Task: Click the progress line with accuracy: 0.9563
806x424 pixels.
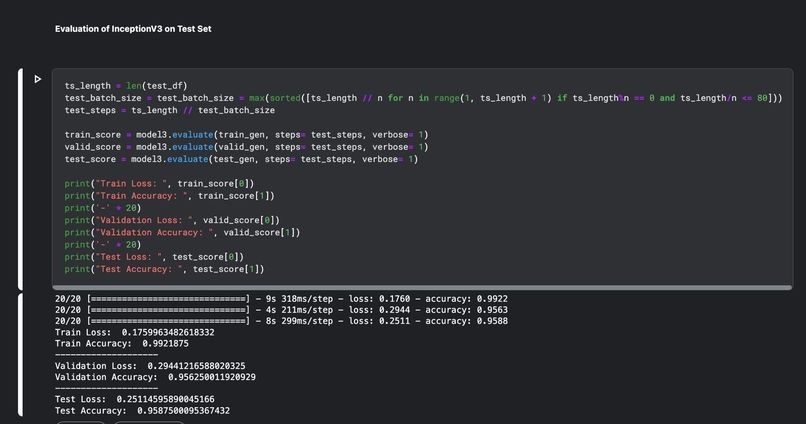Action: (x=281, y=310)
